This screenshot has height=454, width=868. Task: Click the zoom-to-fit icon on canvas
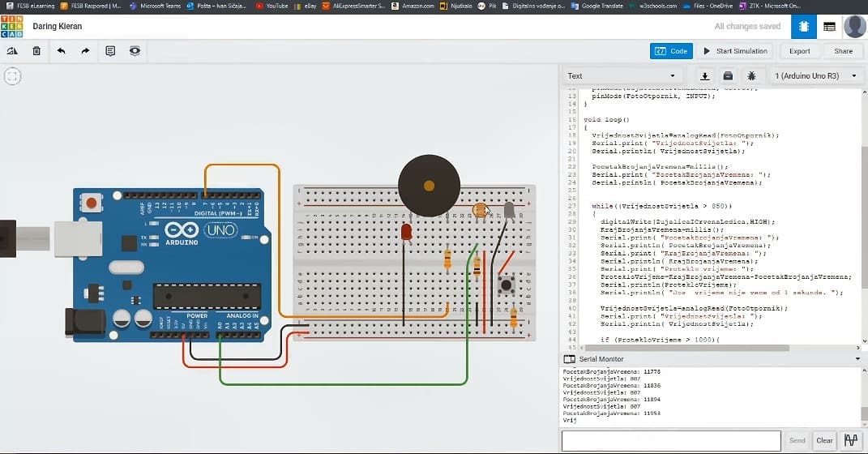click(12, 77)
